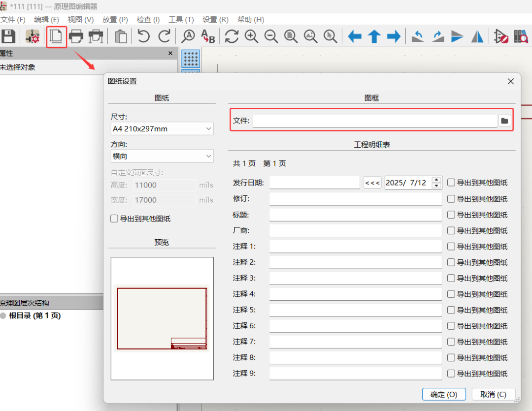532x411 pixels.
Task: Zoom out of the schematic
Action: (271, 36)
